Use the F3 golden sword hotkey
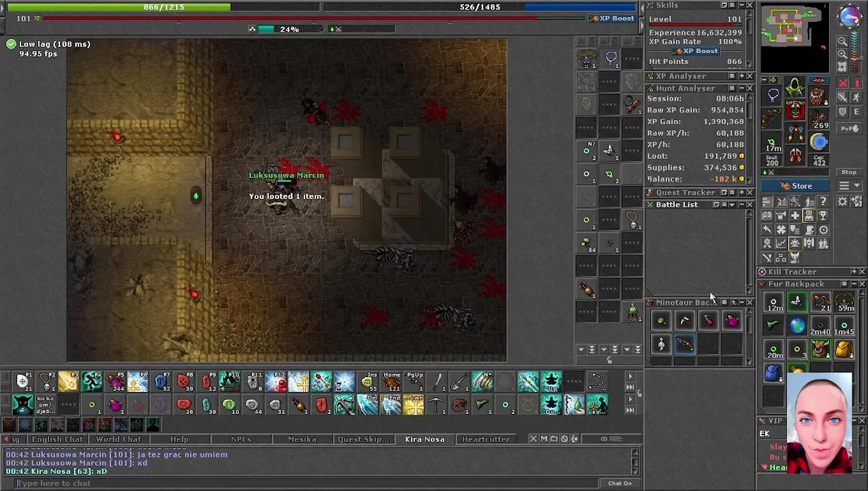868x491 pixels. [68, 382]
